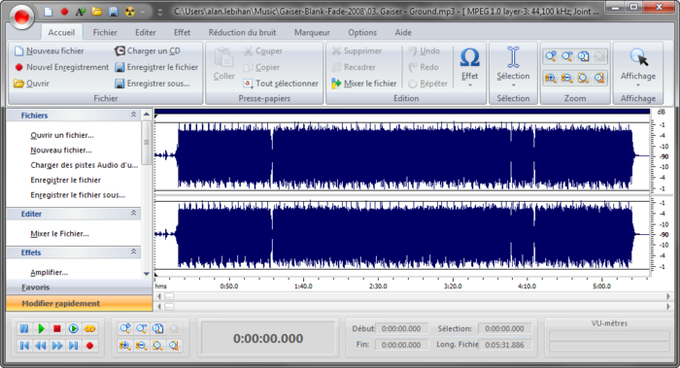
Task: Click Enregistrer le fichier sous... in sidebar
Action: pos(78,195)
